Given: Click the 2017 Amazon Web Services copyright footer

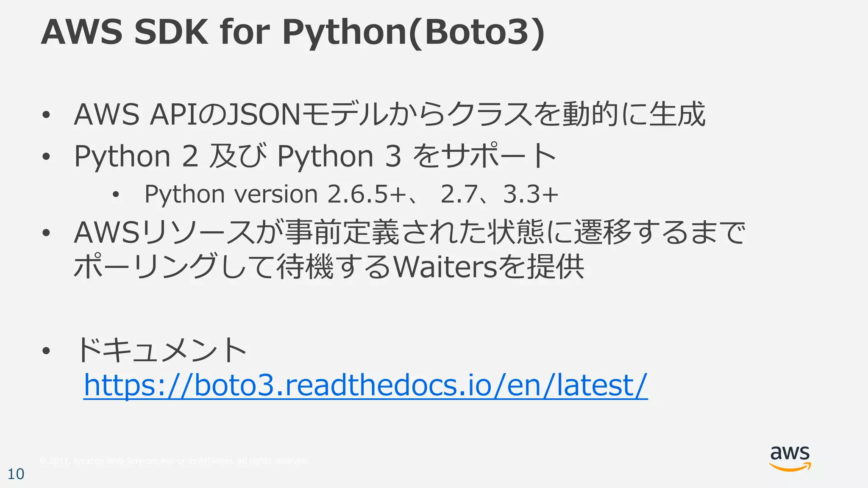Looking at the screenshot, I should coord(174,461).
